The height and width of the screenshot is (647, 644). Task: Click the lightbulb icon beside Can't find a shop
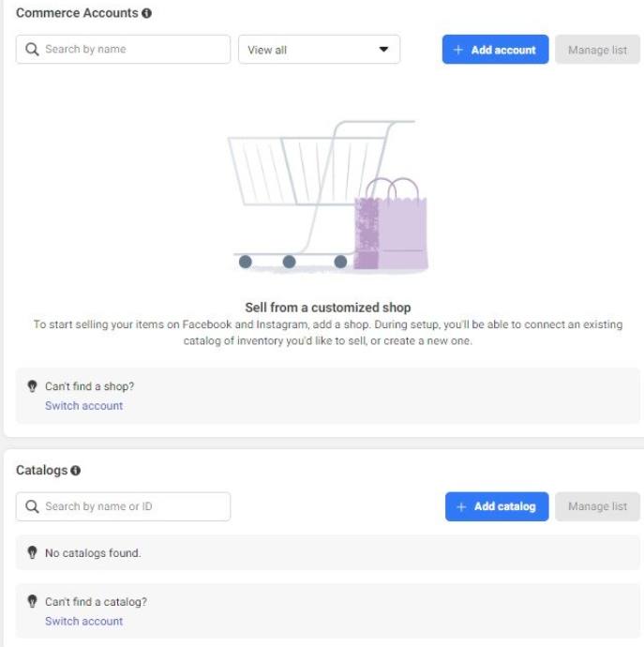32,386
